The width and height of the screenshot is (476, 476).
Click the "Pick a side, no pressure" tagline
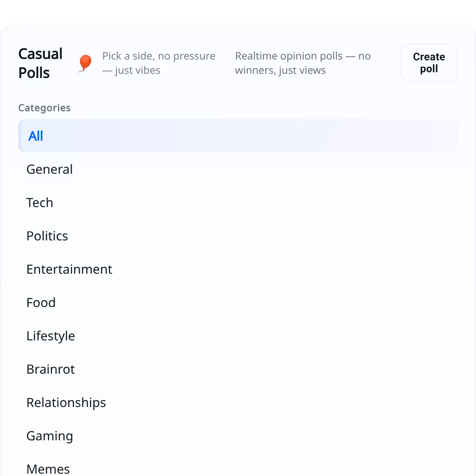159,56
